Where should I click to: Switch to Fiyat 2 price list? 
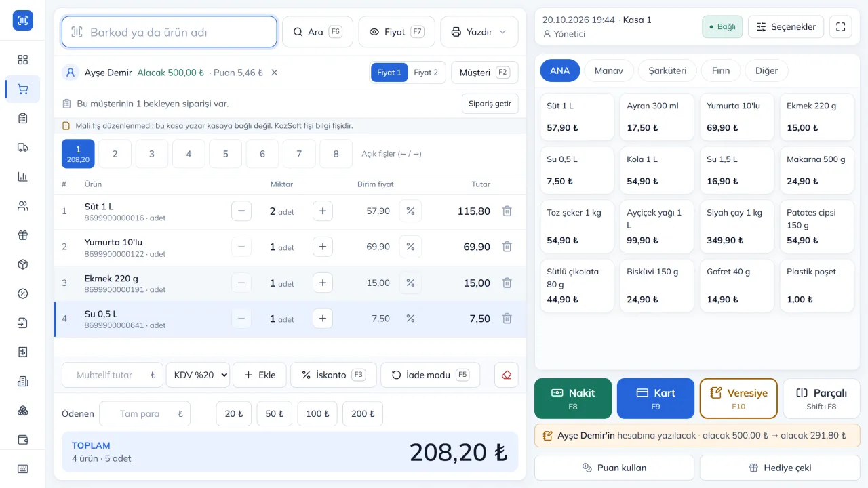click(x=426, y=73)
